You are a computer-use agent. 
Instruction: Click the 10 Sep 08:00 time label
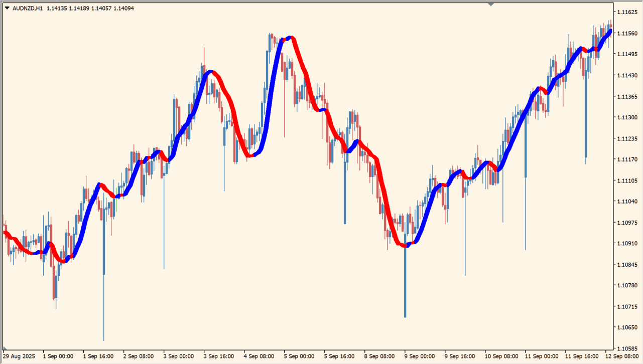click(x=500, y=356)
